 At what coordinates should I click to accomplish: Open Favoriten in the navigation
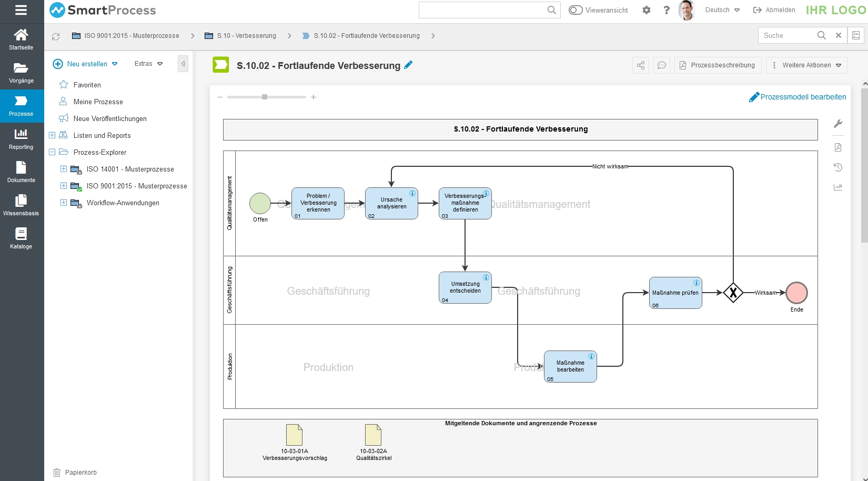coord(87,85)
